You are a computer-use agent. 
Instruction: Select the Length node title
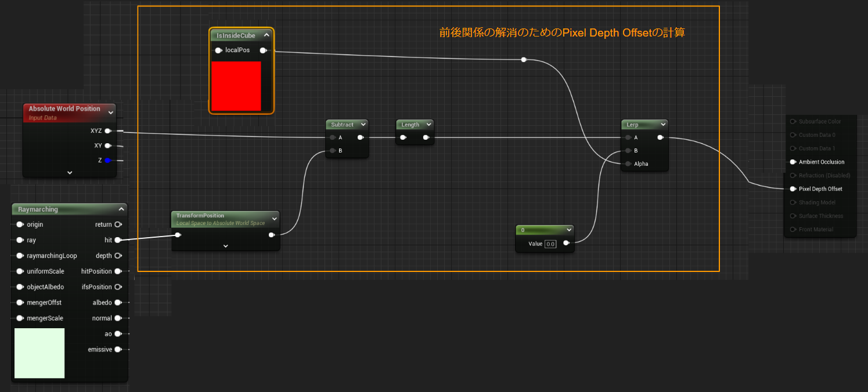[x=410, y=125]
